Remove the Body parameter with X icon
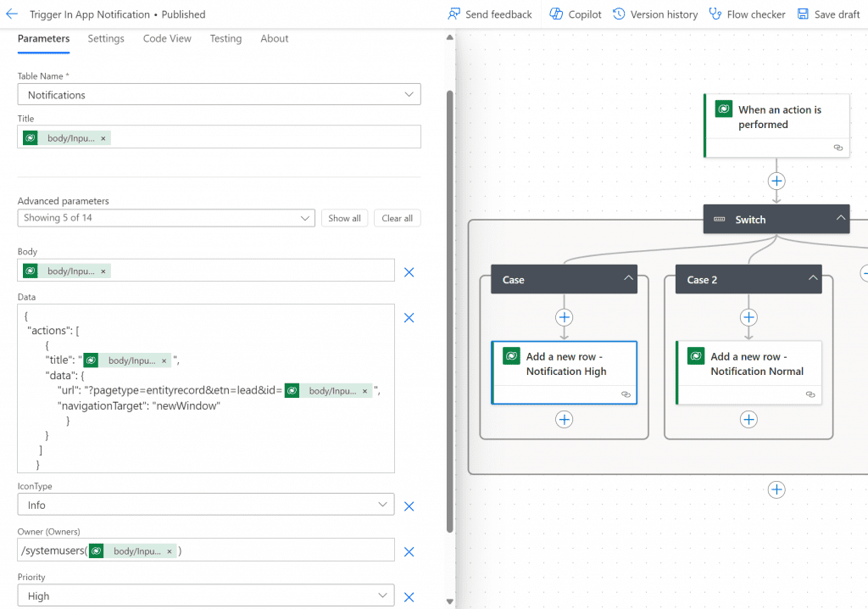Viewport: 868px width, 609px height. 409,272
